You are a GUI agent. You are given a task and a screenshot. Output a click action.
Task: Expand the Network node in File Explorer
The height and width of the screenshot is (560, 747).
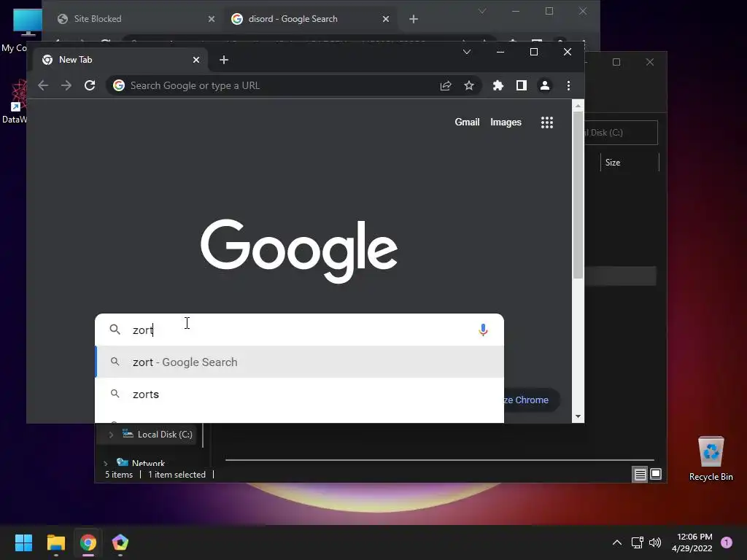coord(105,463)
